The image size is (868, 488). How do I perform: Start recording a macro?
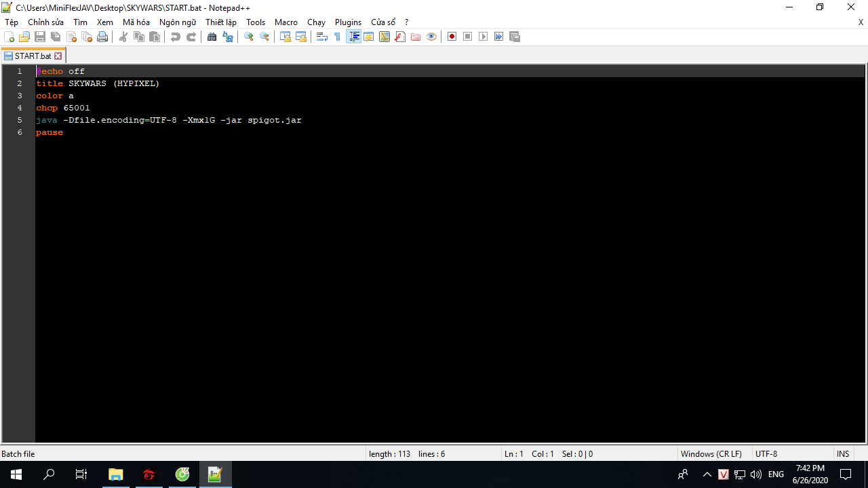click(452, 37)
